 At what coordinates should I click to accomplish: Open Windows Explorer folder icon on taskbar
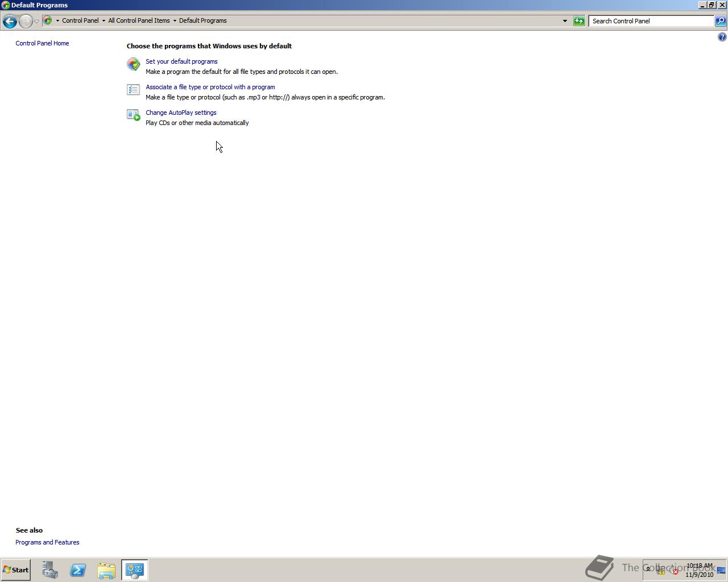point(106,570)
